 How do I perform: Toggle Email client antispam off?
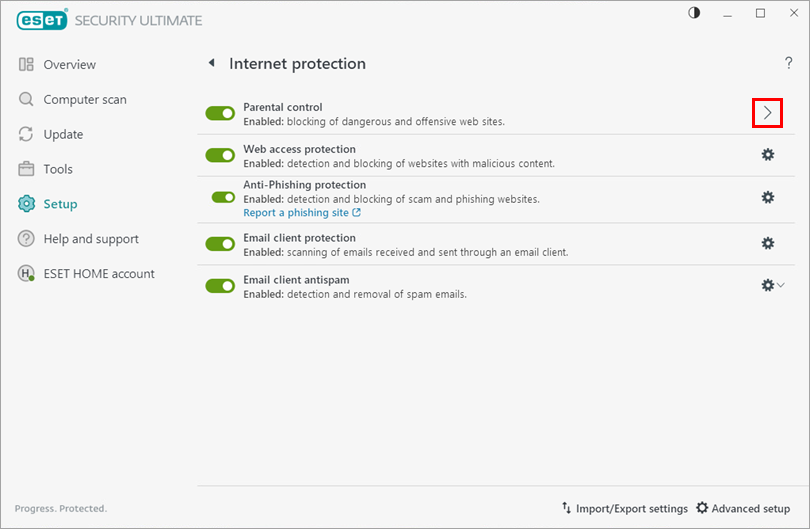tap(220, 286)
